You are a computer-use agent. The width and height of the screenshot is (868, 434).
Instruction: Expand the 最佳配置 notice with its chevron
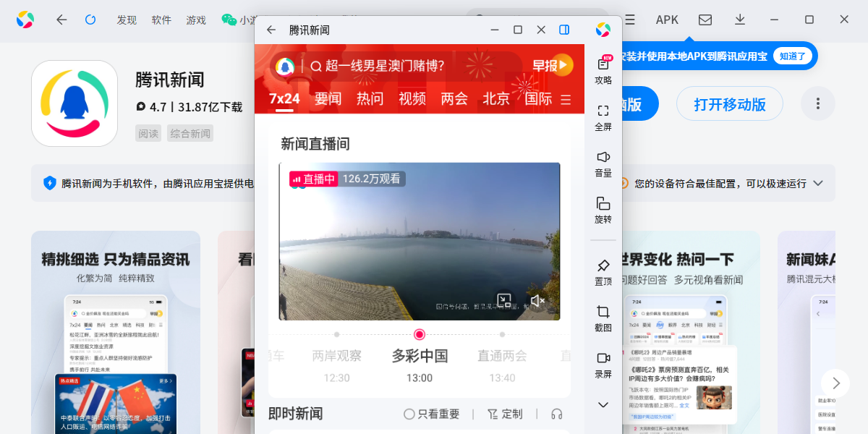pyautogui.click(x=818, y=183)
